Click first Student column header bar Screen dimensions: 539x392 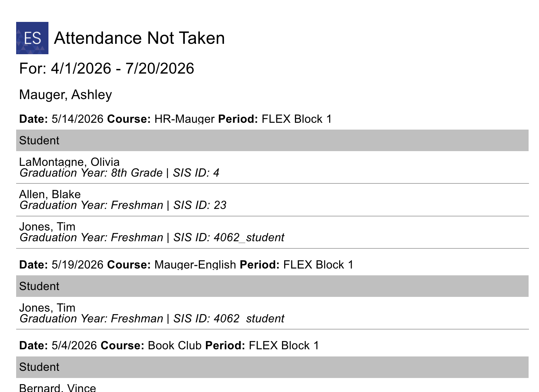tap(272, 140)
